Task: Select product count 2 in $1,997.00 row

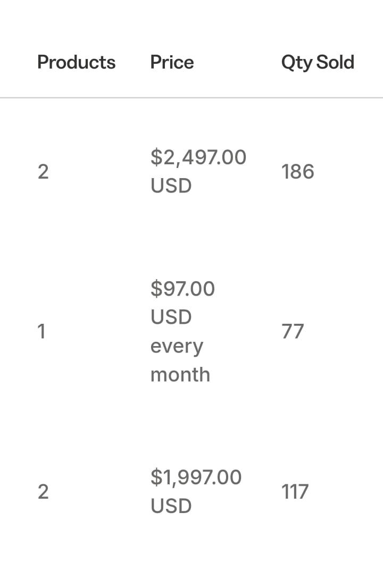Action: (43, 492)
